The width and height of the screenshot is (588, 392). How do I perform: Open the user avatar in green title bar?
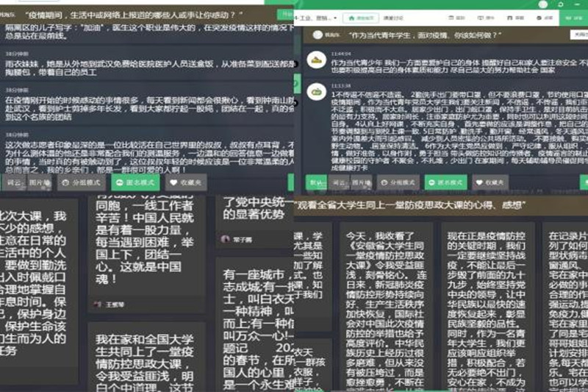(543, 4)
